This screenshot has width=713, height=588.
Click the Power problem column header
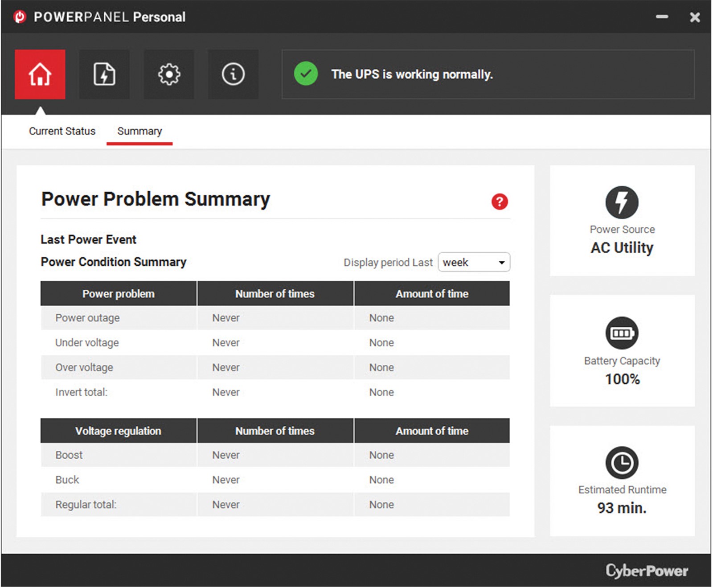click(x=118, y=293)
